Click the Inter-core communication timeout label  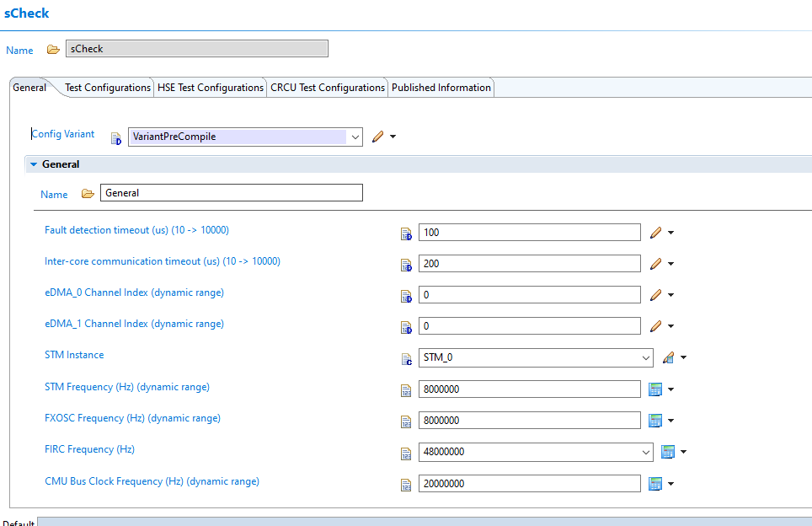(162, 261)
